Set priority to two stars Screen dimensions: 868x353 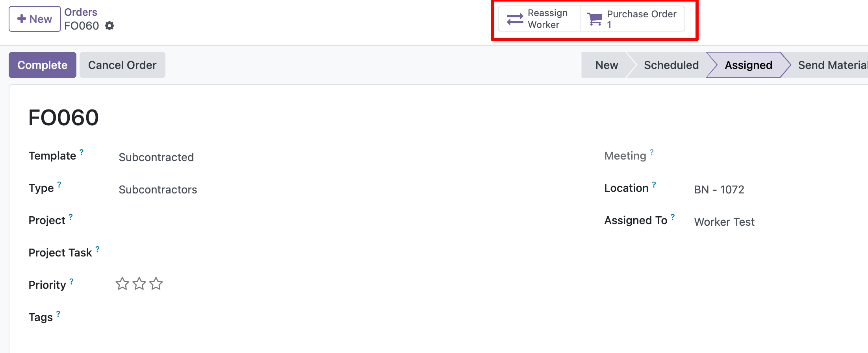point(139,284)
